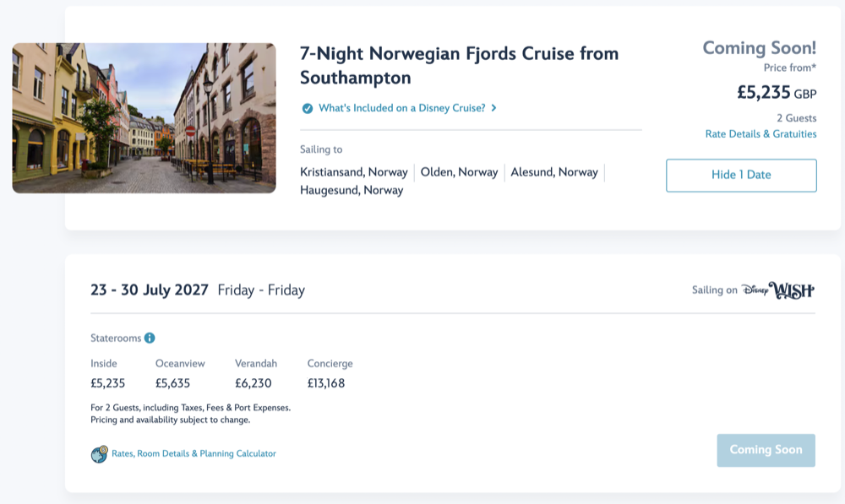Select the Verandah stateroom price £6,230
This screenshot has height=504, width=845.
[253, 383]
